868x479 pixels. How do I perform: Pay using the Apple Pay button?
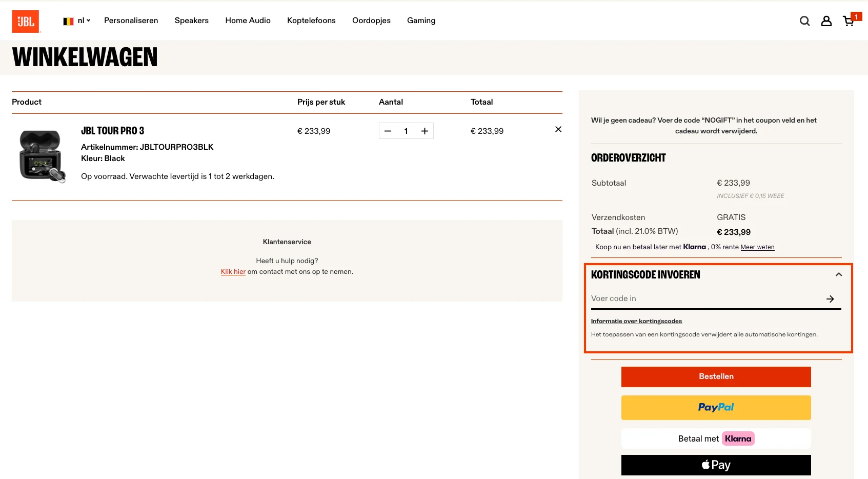[716, 465]
